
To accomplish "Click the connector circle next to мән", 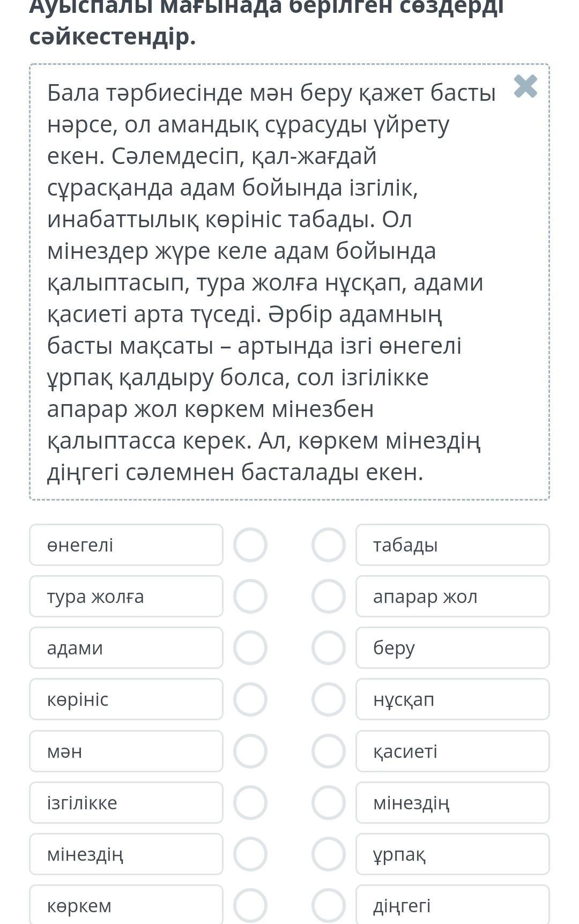I will coord(250,751).
